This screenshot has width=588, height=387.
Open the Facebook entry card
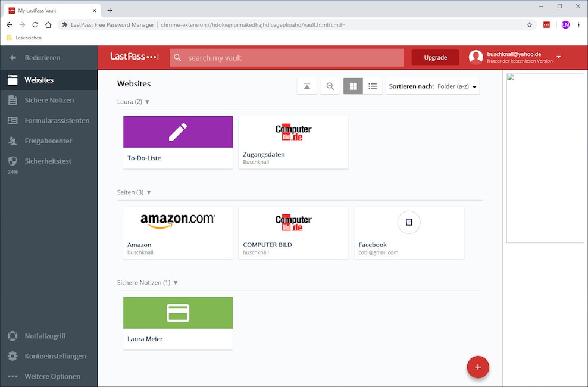pos(409,233)
